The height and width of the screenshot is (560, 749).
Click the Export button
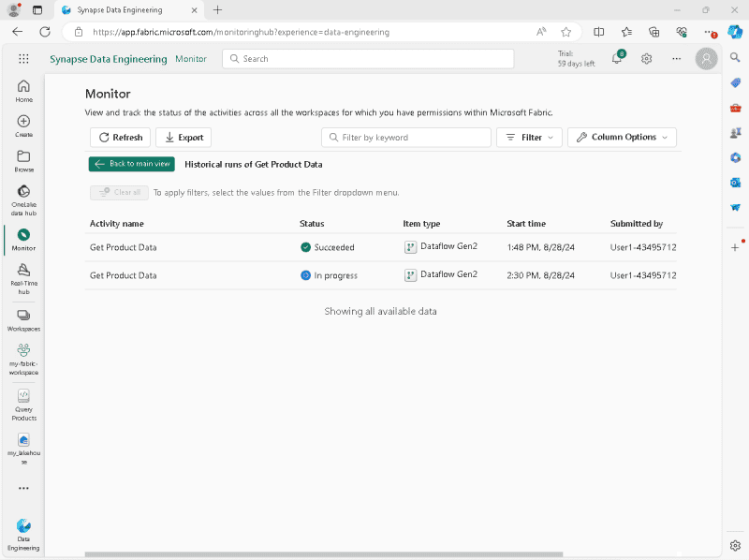click(184, 138)
